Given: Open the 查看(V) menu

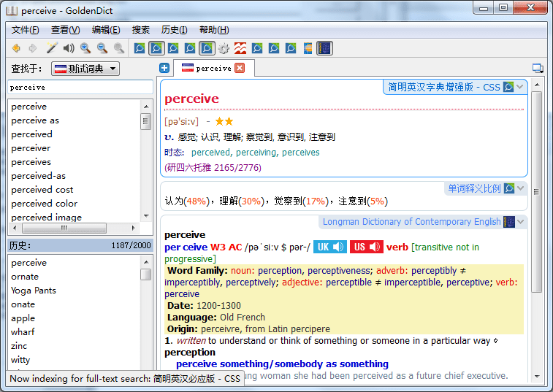Looking at the screenshot, I should coord(65,30).
